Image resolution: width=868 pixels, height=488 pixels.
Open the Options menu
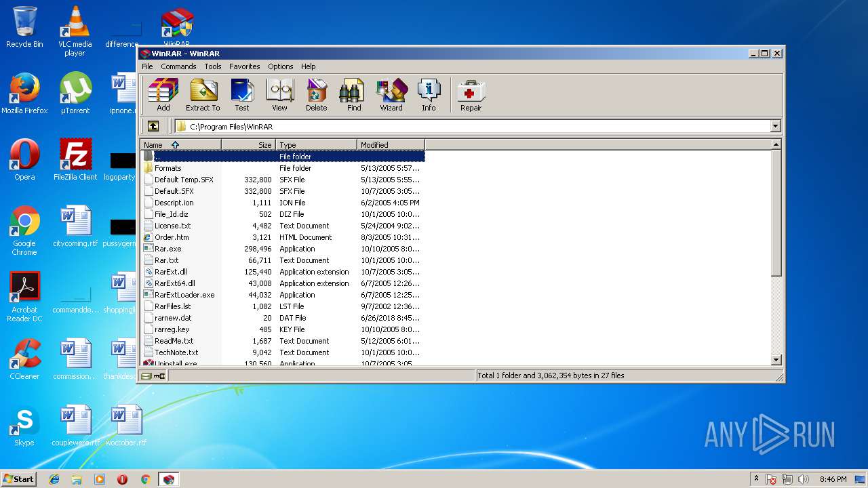tap(281, 66)
